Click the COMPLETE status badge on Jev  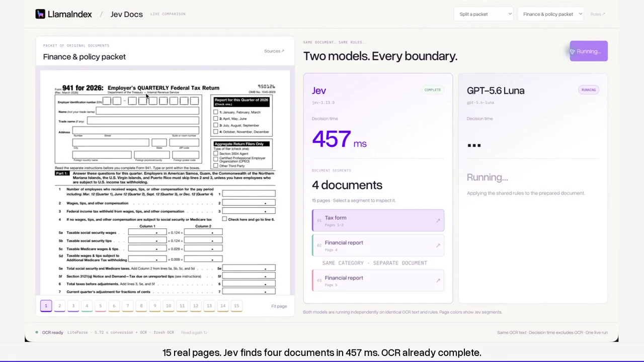[432, 90]
